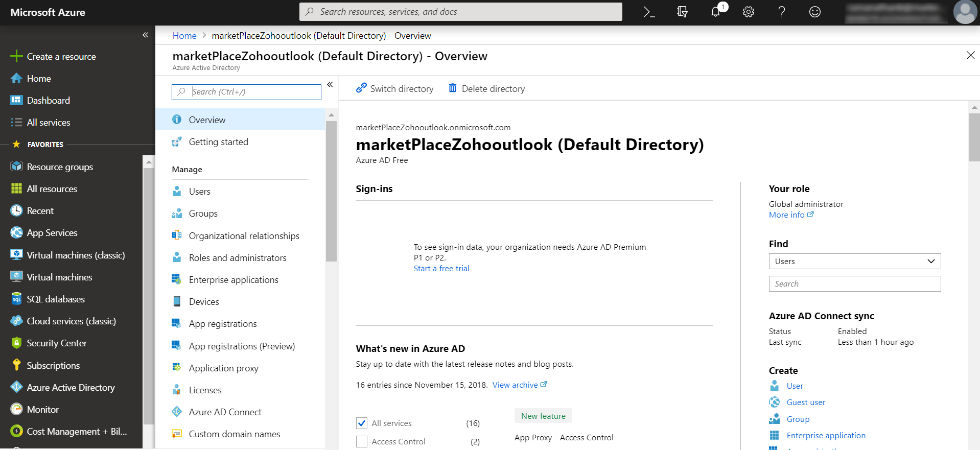The height and width of the screenshot is (450, 980).
Task: Click Create a resource plus icon
Action: tap(16, 56)
